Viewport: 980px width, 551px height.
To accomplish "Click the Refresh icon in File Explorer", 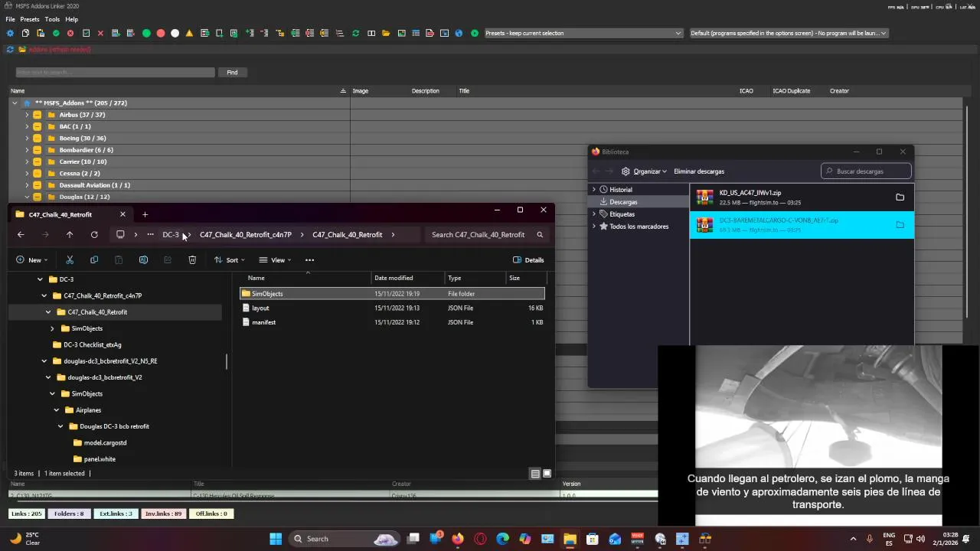I will coord(94,235).
